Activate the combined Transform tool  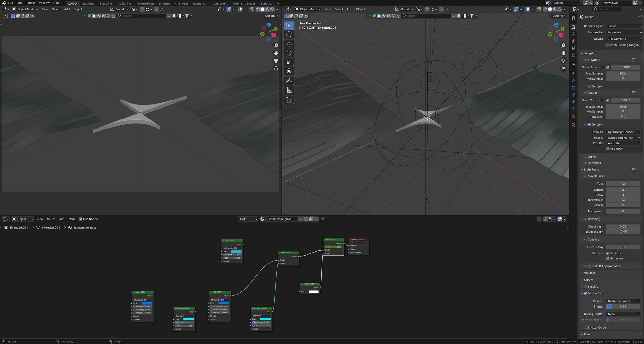click(289, 71)
